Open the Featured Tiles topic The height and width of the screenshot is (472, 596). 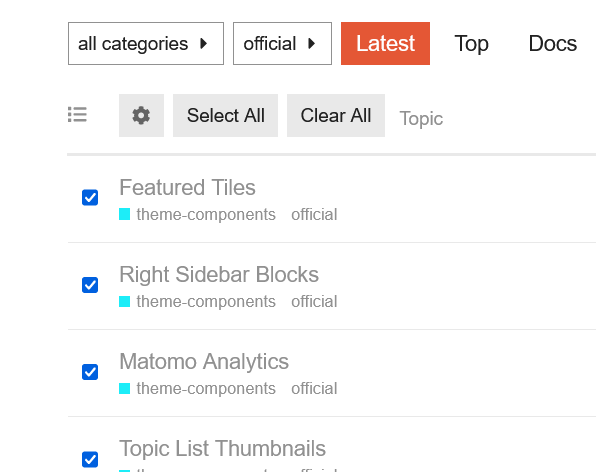pyautogui.click(x=187, y=187)
